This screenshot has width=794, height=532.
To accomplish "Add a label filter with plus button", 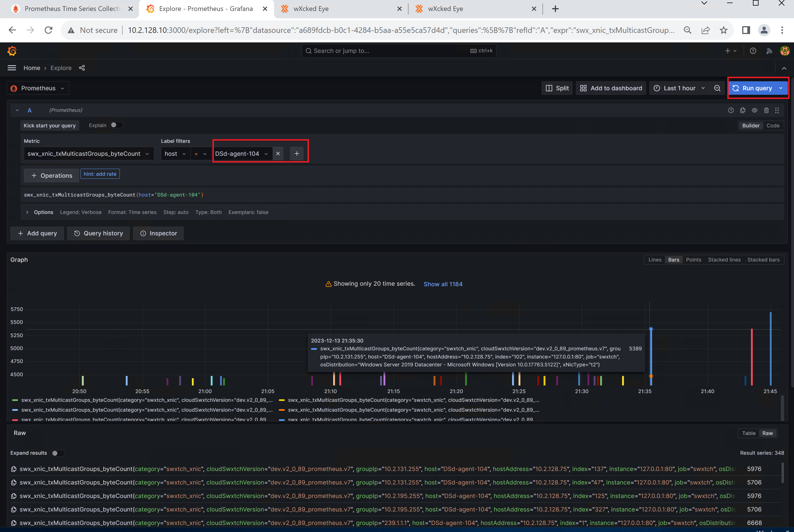I will (x=297, y=154).
